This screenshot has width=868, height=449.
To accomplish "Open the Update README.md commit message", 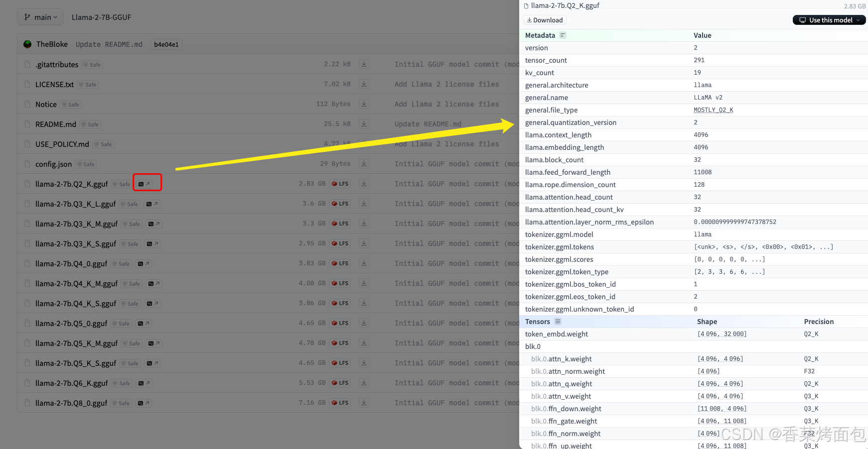I will click(109, 44).
